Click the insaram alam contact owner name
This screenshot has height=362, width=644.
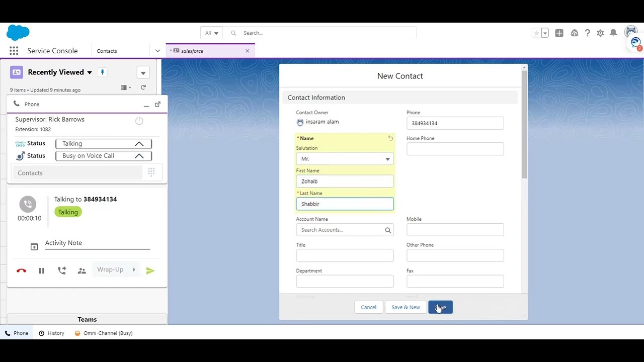pos(322,122)
